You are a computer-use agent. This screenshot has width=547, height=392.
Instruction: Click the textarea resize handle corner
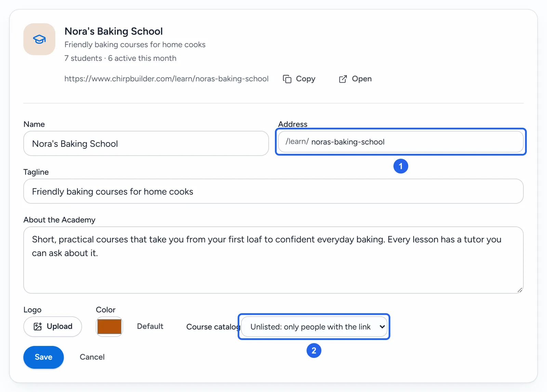point(520,290)
